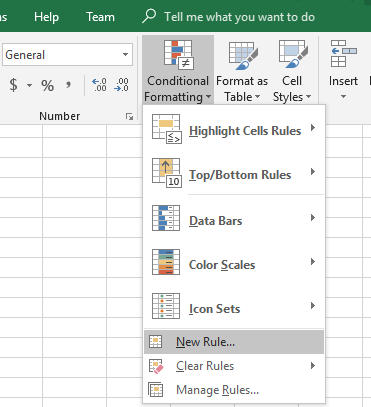Click the Conditional Formatting dropdown arrow

pyautogui.click(x=208, y=97)
